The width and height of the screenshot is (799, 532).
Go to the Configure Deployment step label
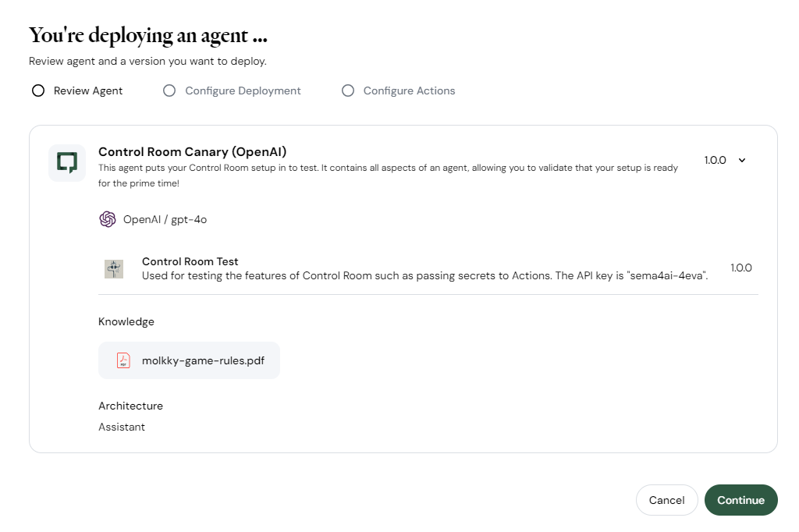(243, 90)
